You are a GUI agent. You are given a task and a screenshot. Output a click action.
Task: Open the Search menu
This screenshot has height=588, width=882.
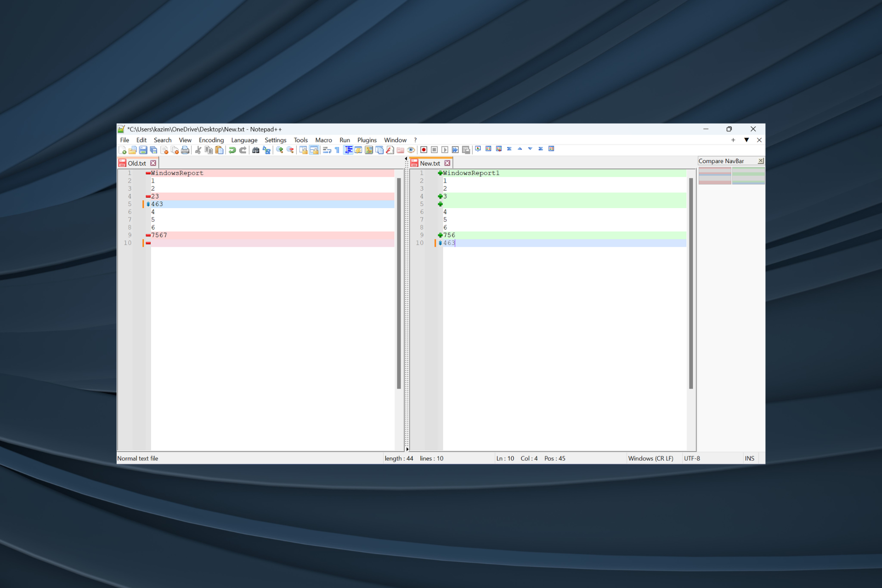163,140
